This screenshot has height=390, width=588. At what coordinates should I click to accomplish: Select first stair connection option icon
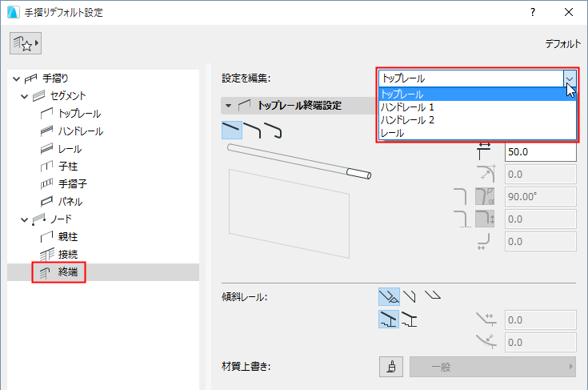pos(389,320)
